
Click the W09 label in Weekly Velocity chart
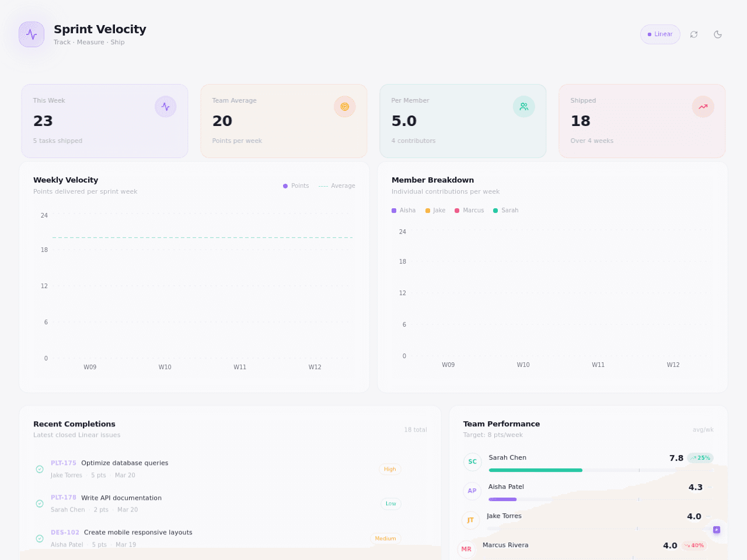click(90, 367)
